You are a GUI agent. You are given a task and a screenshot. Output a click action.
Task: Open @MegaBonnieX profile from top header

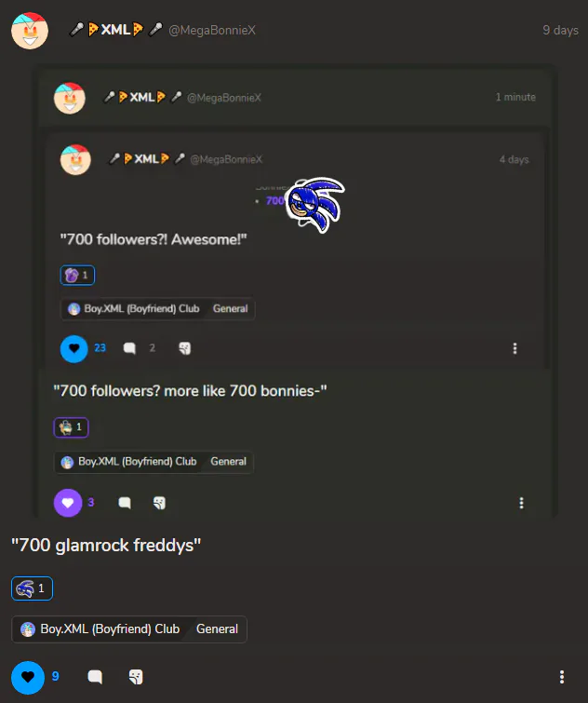click(x=212, y=30)
